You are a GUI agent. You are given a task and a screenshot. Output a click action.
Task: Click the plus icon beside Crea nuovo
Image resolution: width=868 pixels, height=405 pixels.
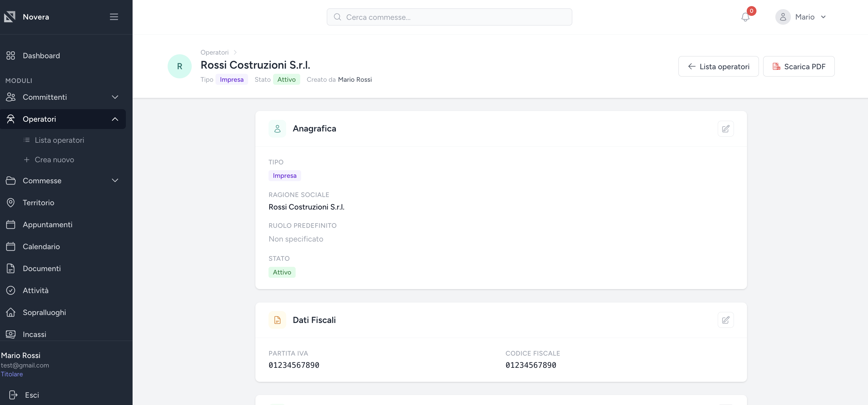point(27,159)
